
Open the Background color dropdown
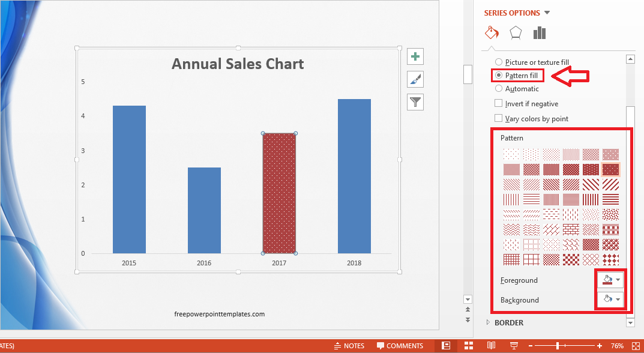(617, 299)
